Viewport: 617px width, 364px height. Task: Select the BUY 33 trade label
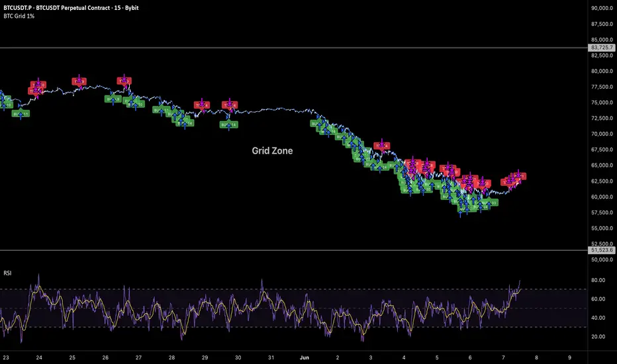(x=491, y=203)
